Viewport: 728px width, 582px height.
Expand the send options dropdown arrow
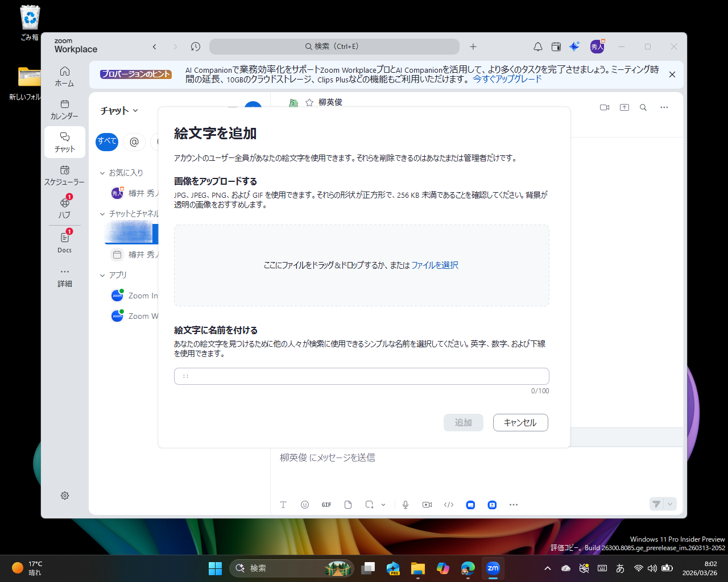point(670,504)
